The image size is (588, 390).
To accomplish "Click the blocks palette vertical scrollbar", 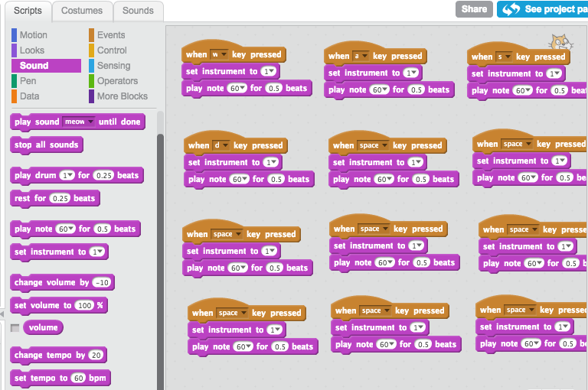I will pyautogui.click(x=160, y=262).
